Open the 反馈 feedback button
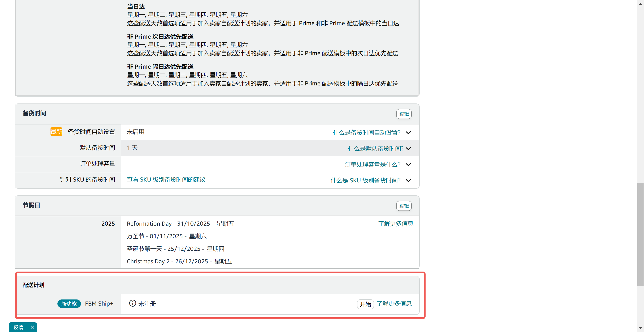This screenshot has width=644, height=332. point(18,327)
